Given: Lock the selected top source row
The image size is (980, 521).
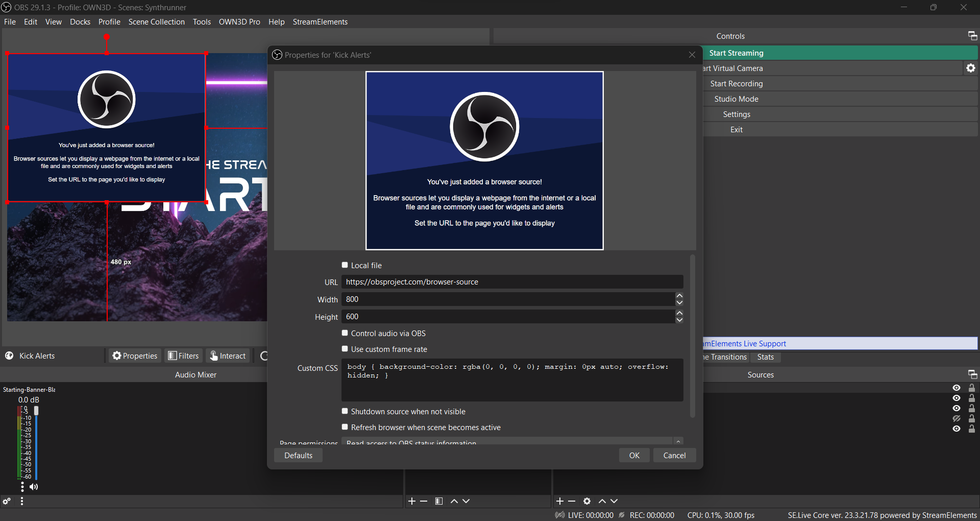Looking at the screenshot, I should pyautogui.click(x=972, y=388).
